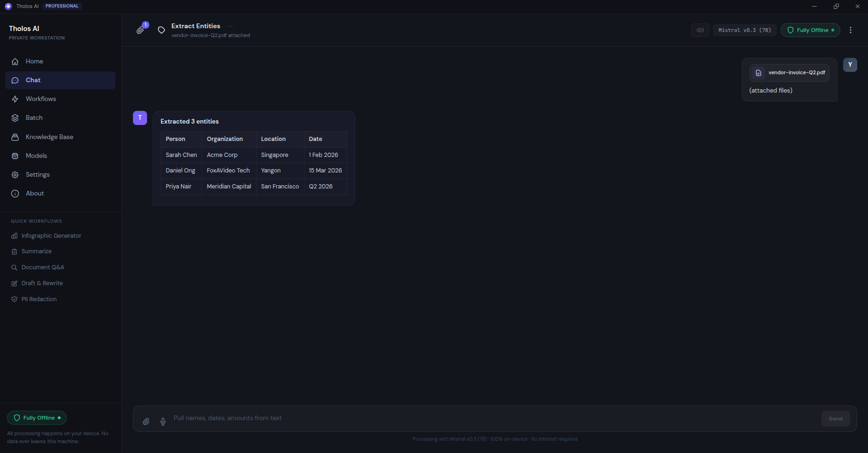Toggle the speaker read-aloud button
Image resolution: width=868 pixels, height=453 pixels.
tap(700, 30)
